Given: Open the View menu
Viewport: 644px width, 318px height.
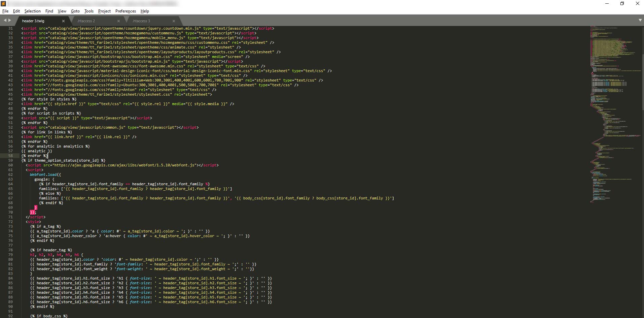Looking at the screenshot, I should pyautogui.click(x=62, y=11).
